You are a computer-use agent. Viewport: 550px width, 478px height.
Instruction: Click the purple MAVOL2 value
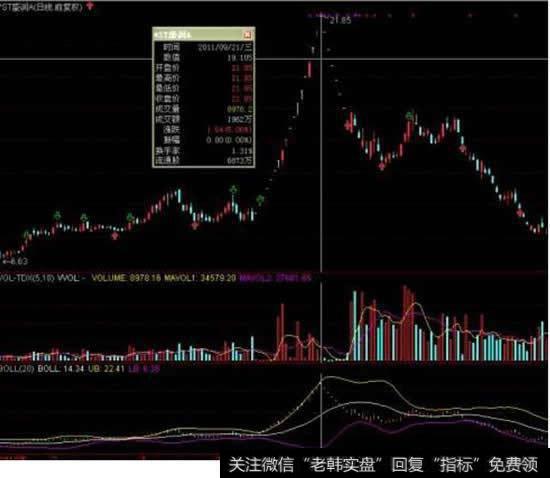pyautogui.click(x=275, y=278)
